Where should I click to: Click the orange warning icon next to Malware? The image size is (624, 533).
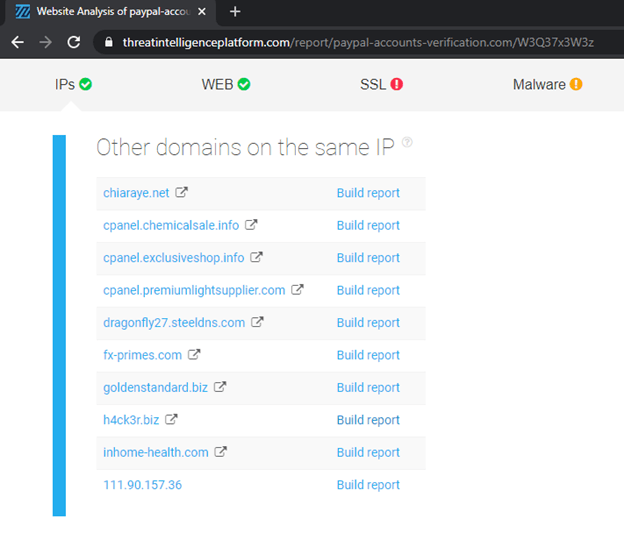click(x=576, y=84)
